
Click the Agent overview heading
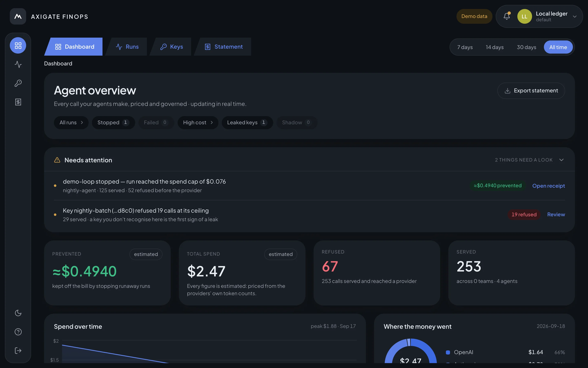click(95, 91)
